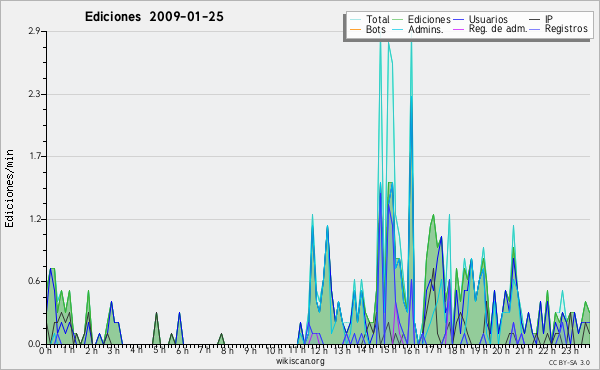Select the 'Usuarios' legend entry

pos(488,19)
